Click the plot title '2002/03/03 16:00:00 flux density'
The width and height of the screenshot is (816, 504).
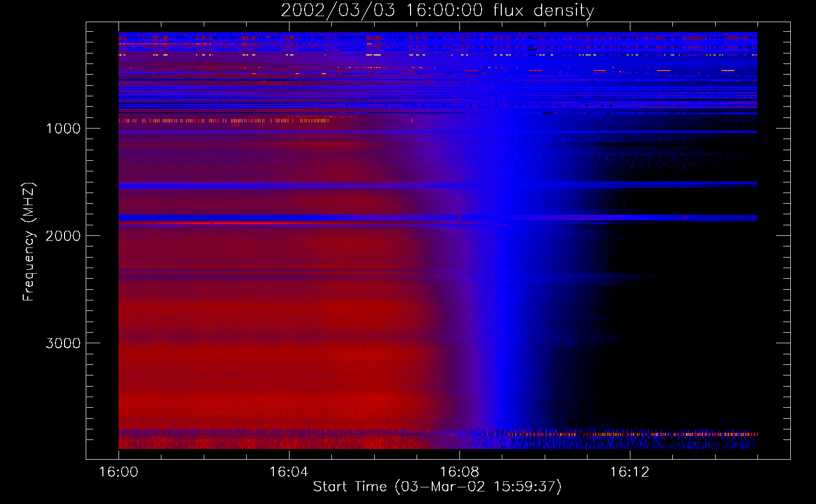[437, 10]
